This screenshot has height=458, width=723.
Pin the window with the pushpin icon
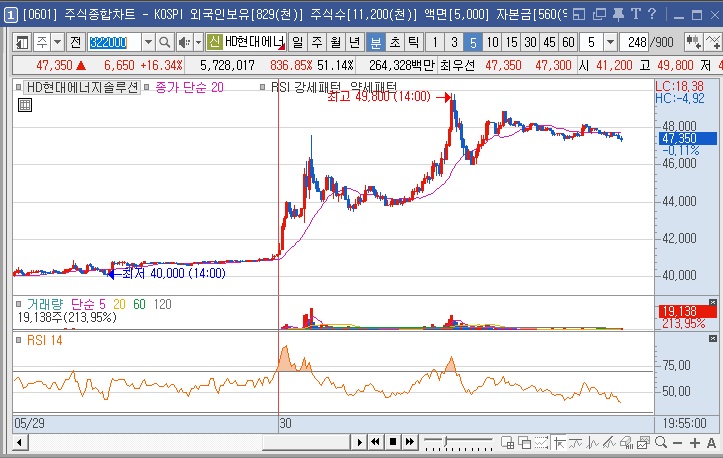[x=618, y=15]
